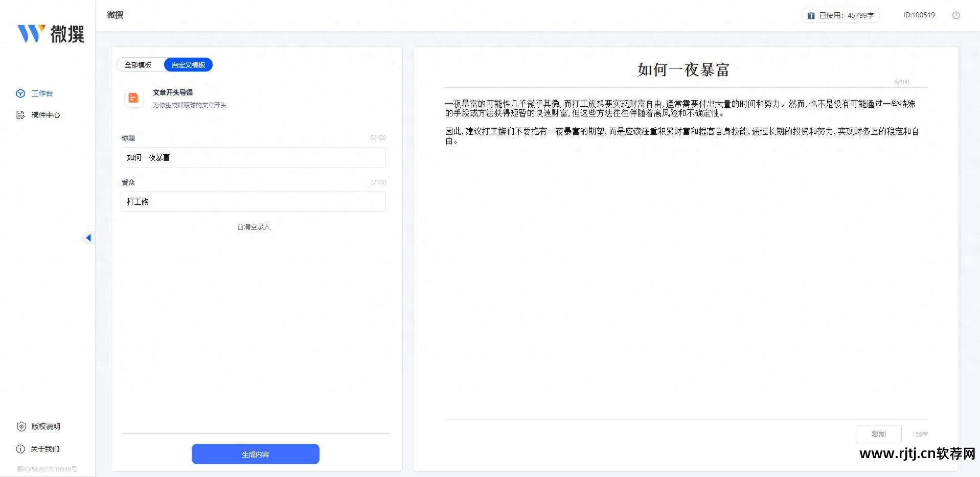This screenshot has width=980, height=477.
Task: Select the 自定义模板 tab
Action: click(x=188, y=64)
